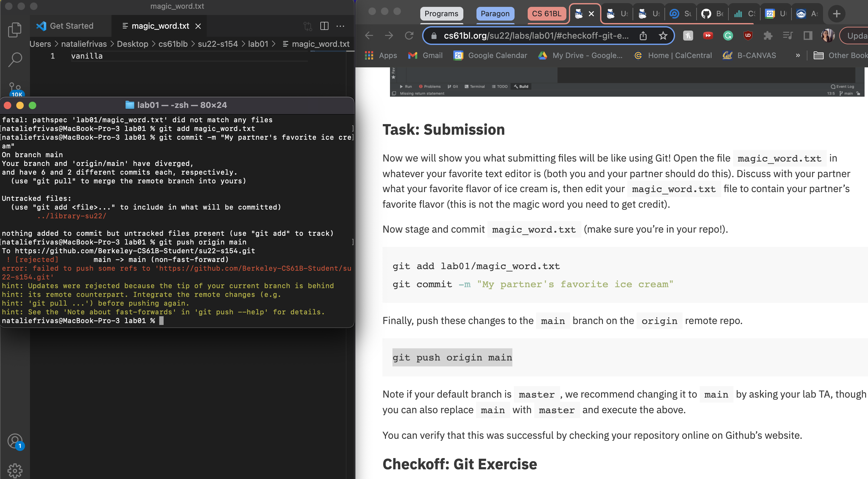The height and width of the screenshot is (479, 868).
Task: Open Gmail bookmark
Action: pyautogui.click(x=425, y=56)
